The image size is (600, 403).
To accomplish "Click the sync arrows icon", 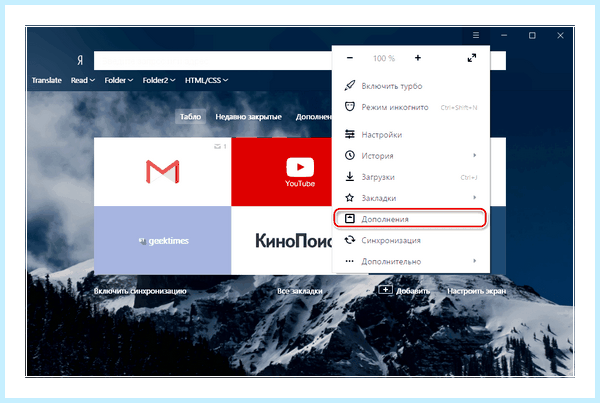I will click(x=349, y=240).
